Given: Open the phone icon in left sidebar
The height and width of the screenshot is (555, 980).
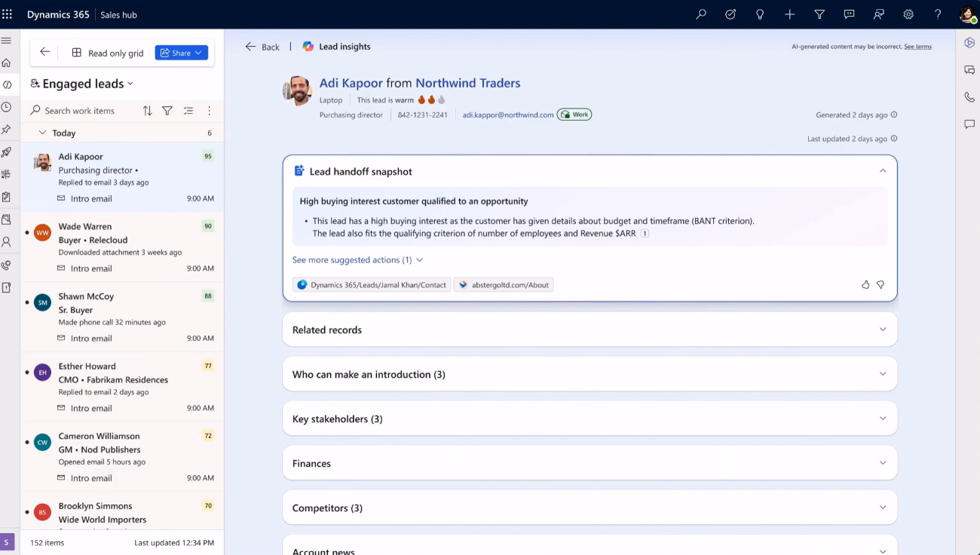Looking at the screenshot, I should 6,265.
